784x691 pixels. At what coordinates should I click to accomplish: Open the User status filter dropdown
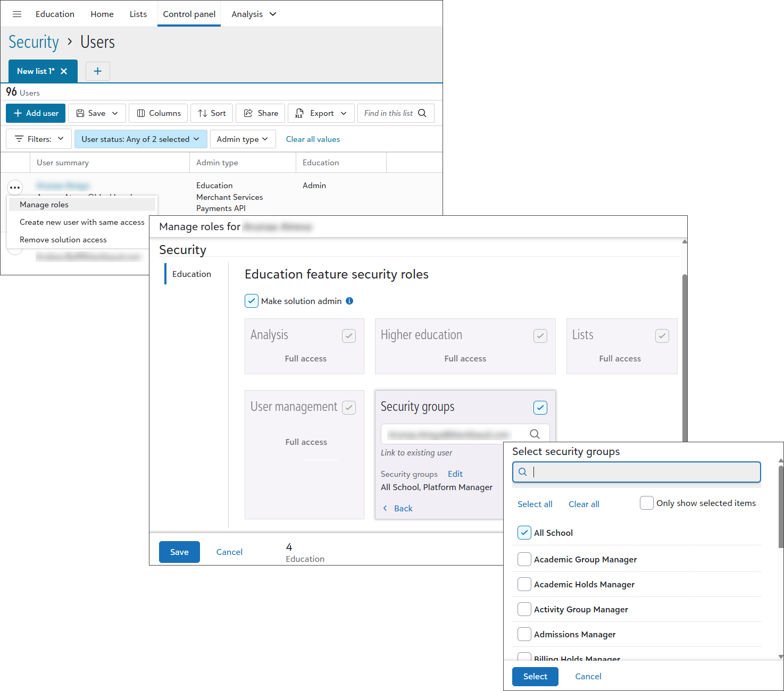140,139
